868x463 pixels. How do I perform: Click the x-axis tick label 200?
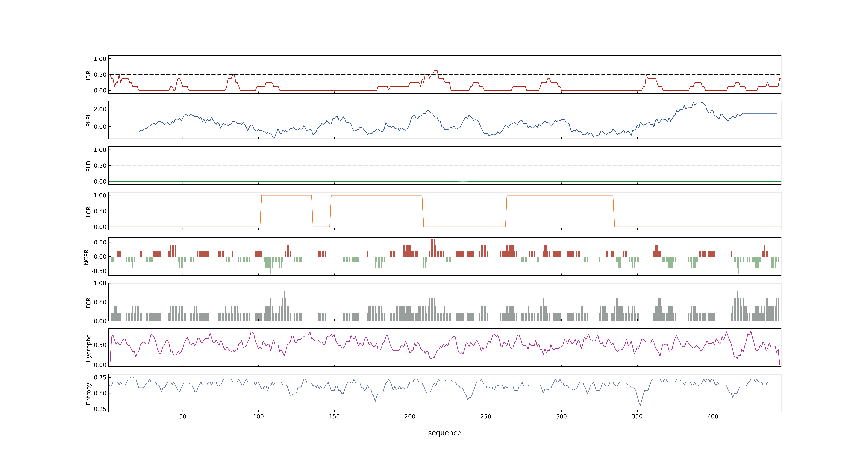(x=410, y=416)
